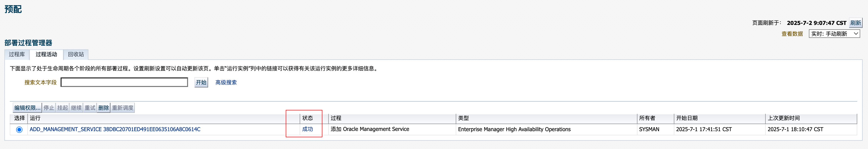
Task: Click the 重新调度 toolbar button
Action: pyautogui.click(x=123, y=108)
